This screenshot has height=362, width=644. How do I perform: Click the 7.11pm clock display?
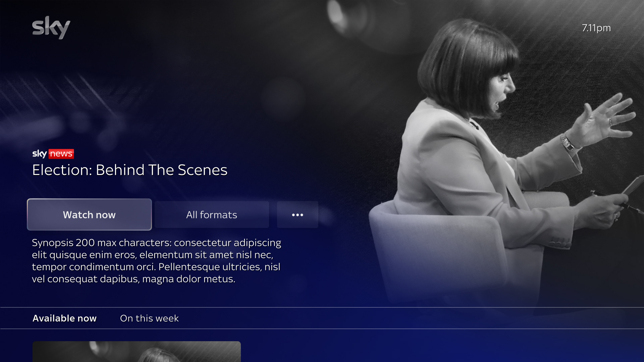pos(596,28)
